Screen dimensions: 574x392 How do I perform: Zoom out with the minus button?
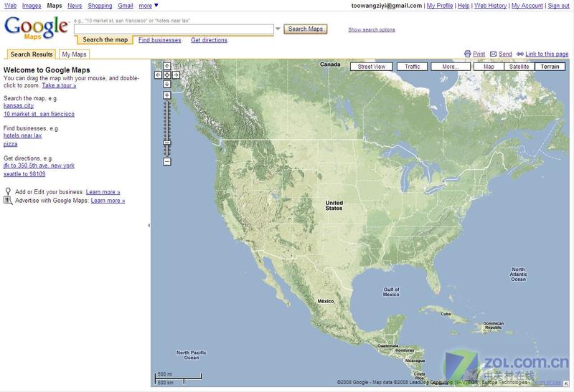coord(167,162)
